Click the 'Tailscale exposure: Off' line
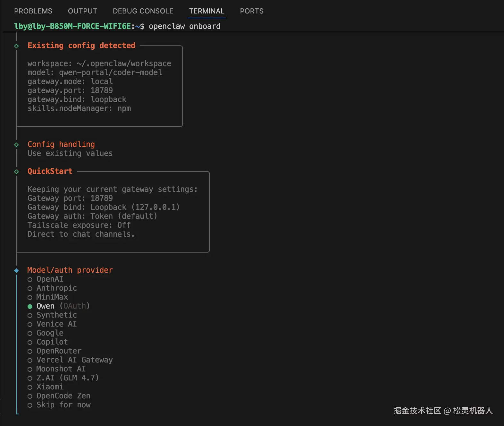Screen dimensions: 504x426 79,225
